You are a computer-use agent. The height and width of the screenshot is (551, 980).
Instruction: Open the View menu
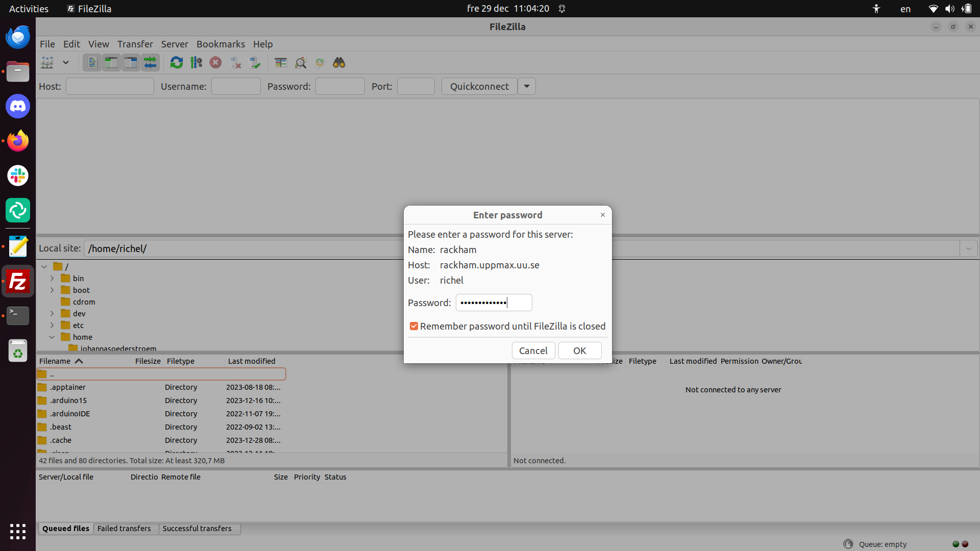(99, 44)
